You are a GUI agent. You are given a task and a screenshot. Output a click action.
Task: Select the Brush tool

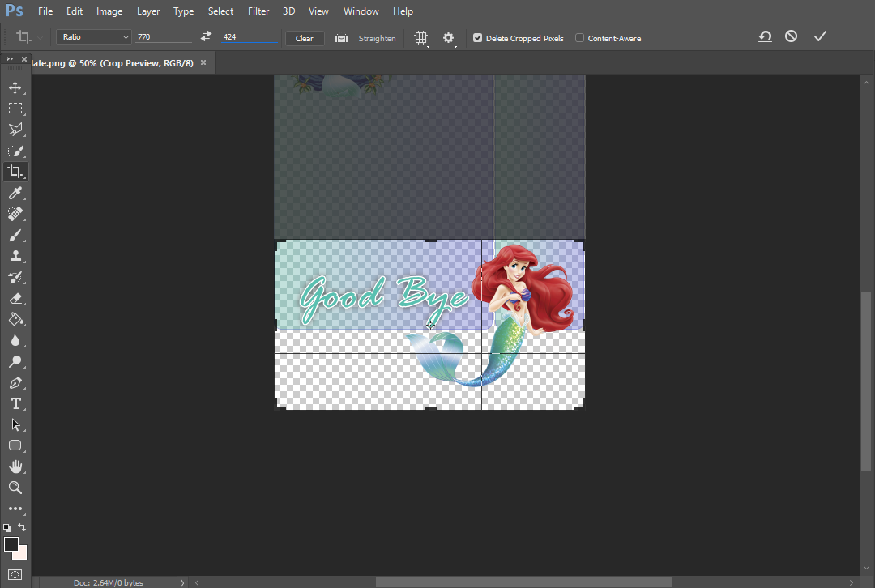click(15, 235)
